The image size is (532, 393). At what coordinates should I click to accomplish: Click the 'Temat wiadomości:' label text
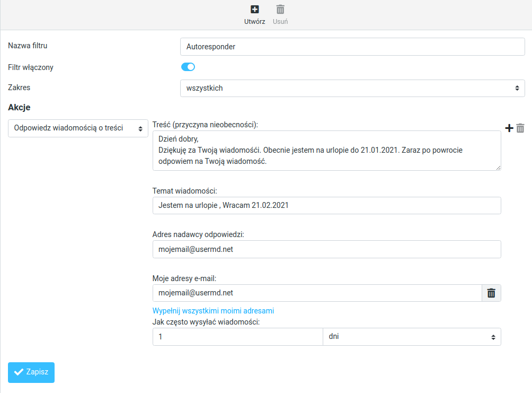(185, 191)
